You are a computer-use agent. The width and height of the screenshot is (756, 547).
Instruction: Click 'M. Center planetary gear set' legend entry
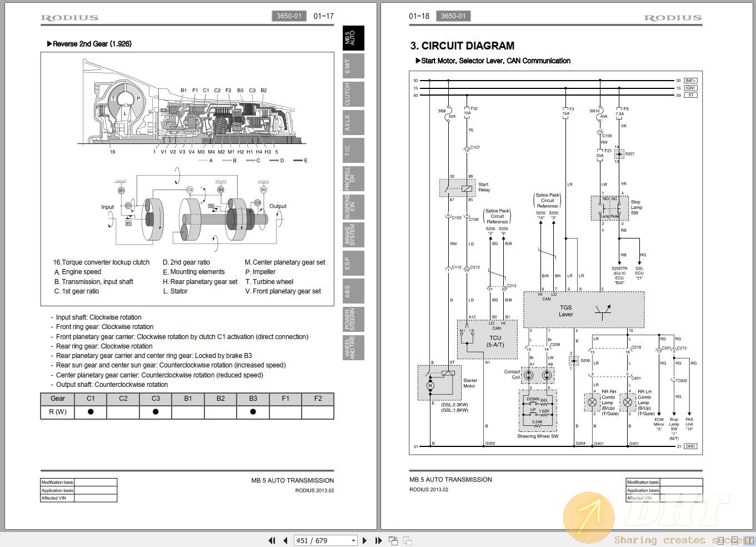point(285,262)
